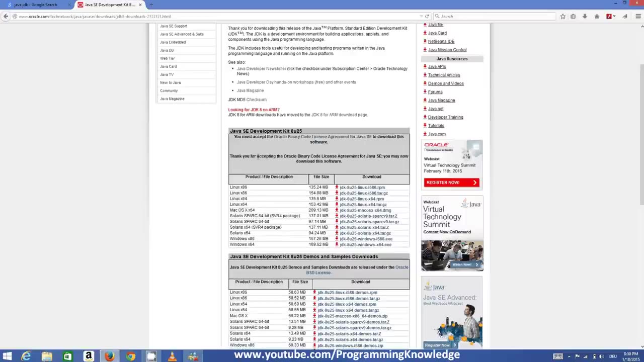Expand URL history dropdown in address bar

pos(421,16)
